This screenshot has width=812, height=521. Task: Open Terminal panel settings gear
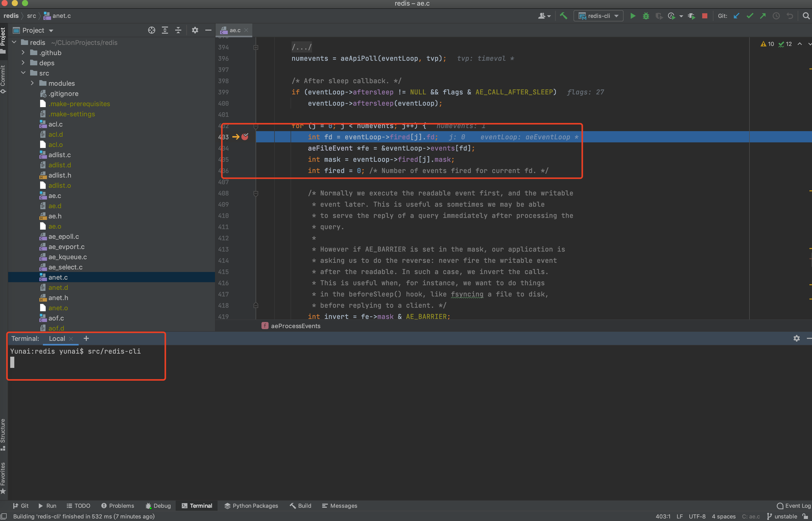point(796,338)
